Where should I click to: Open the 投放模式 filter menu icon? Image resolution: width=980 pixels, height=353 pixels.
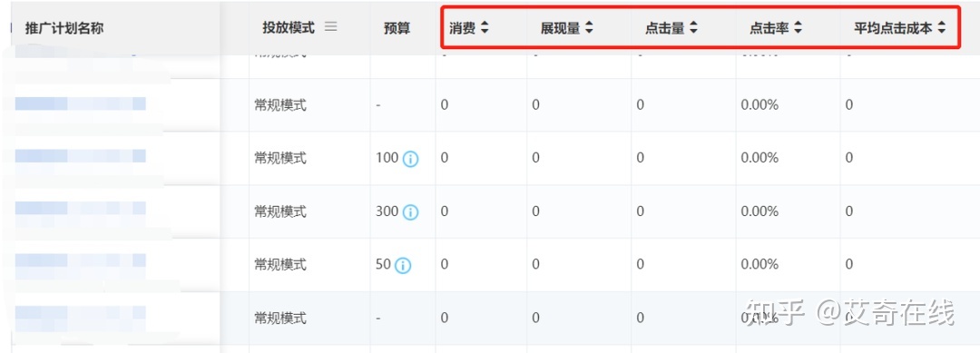tap(330, 27)
